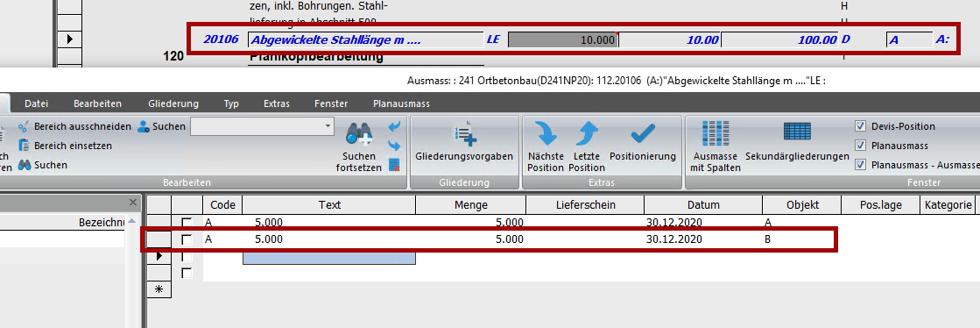This screenshot has width=980, height=328.
Task: Open the Planausmass menu
Action: tap(401, 103)
